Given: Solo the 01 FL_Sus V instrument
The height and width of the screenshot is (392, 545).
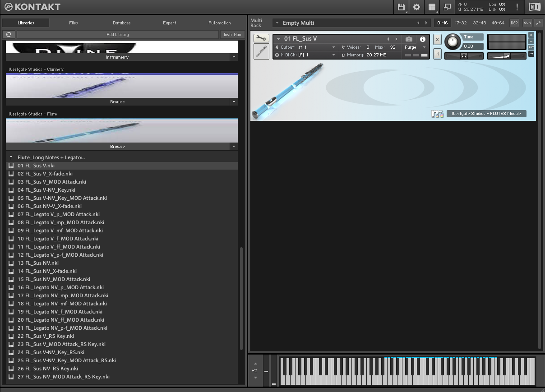Looking at the screenshot, I should click(x=437, y=40).
